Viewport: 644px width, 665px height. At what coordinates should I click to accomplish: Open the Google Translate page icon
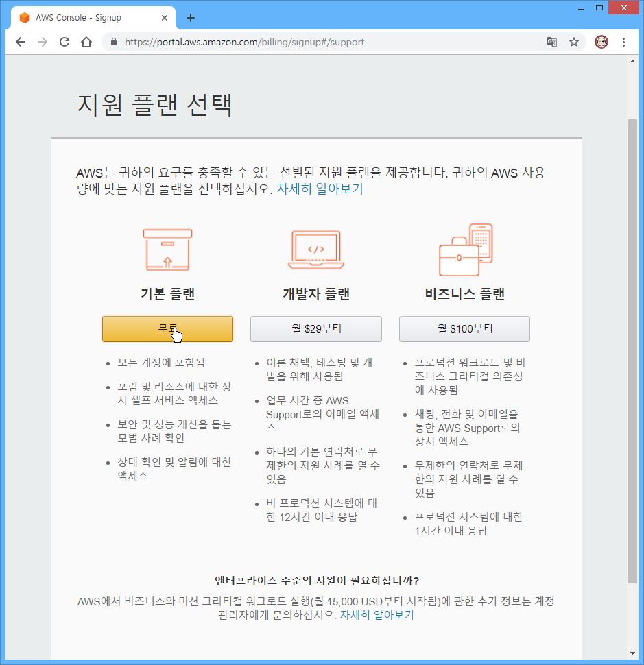point(552,42)
